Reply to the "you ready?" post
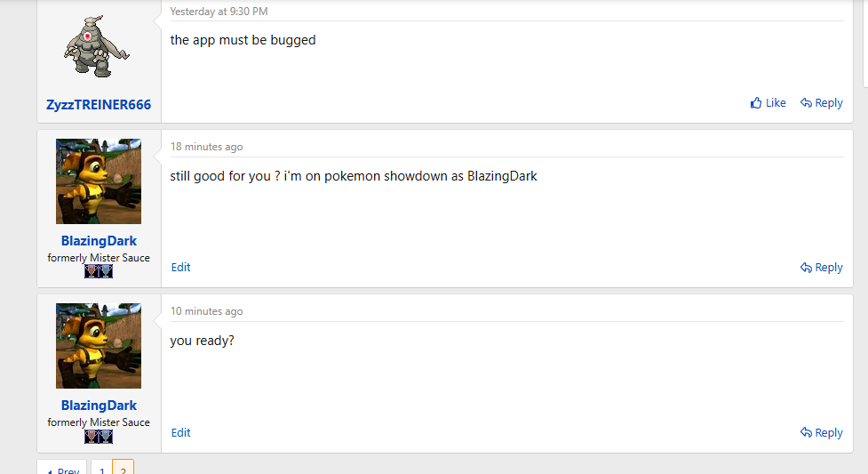The image size is (868, 474). (x=821, y=433)
